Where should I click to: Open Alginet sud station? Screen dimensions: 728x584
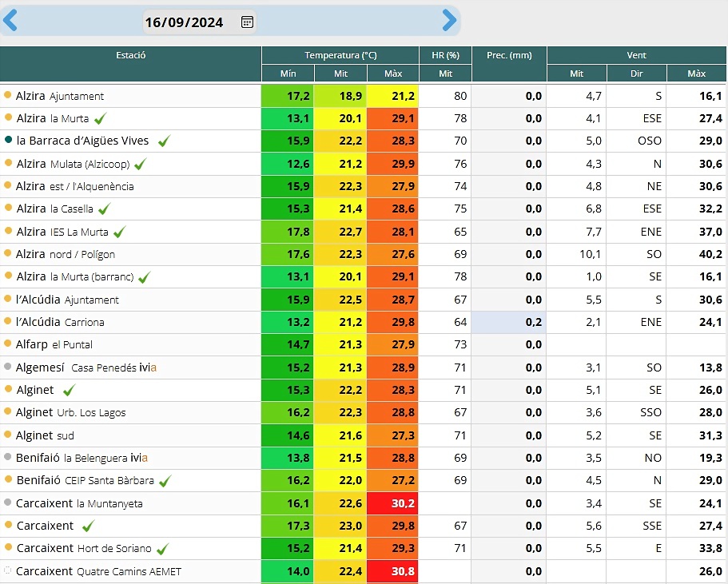45,435
